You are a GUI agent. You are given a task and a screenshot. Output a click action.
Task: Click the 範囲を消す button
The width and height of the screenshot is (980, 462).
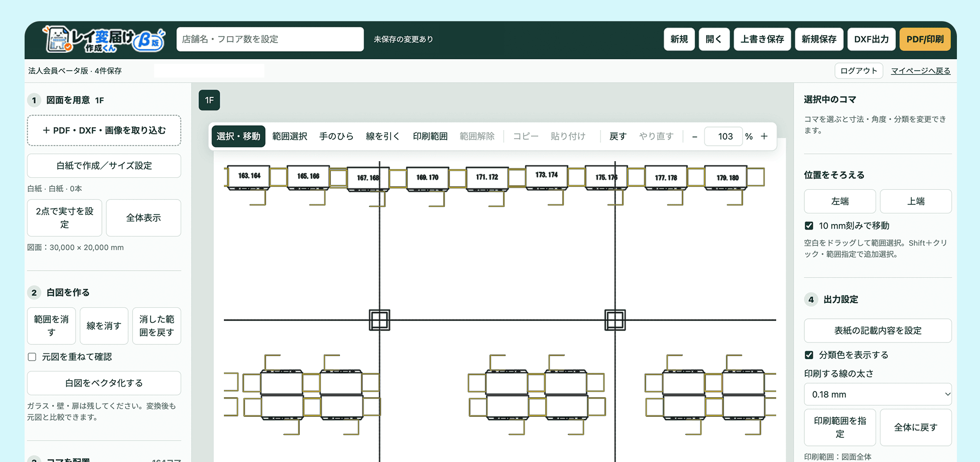pos(51,326)
